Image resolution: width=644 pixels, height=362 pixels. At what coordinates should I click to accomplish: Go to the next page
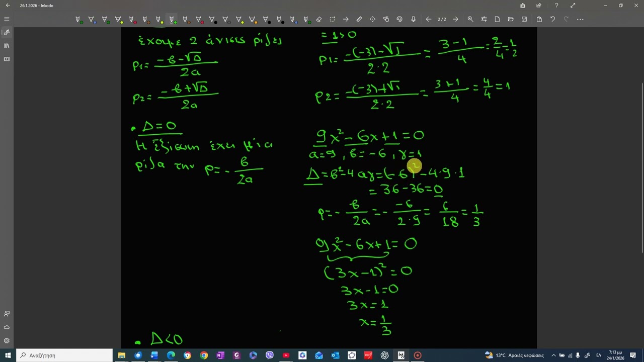(455, 19)
